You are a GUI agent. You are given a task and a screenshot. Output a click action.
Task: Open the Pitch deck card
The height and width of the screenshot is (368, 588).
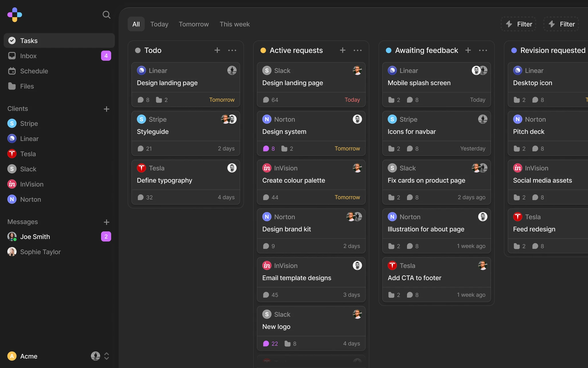(x=548, y=133)
